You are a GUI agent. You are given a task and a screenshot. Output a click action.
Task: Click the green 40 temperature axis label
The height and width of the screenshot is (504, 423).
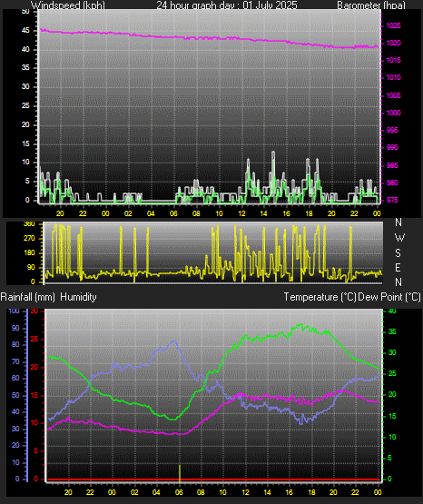tap(392, 311)
